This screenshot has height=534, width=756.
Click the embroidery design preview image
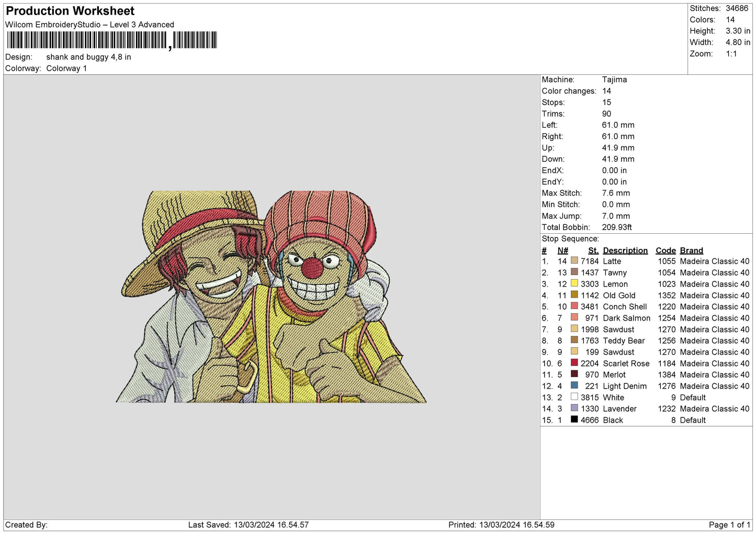click(x=271, y=297)
